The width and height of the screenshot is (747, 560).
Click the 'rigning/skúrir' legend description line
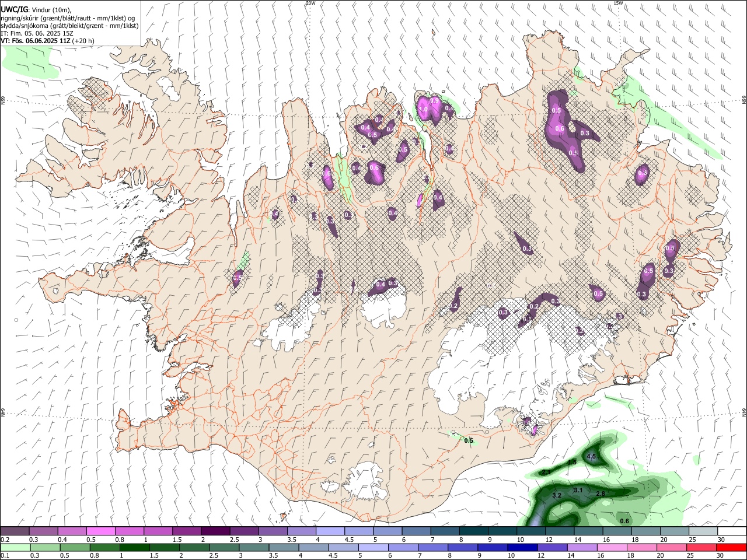tap(68, 17)
